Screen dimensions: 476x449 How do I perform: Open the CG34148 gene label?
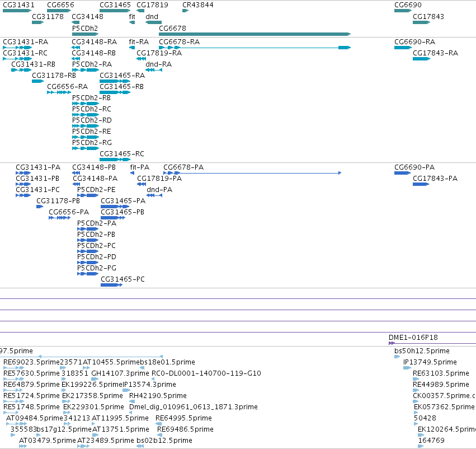[x=87, y=16]
